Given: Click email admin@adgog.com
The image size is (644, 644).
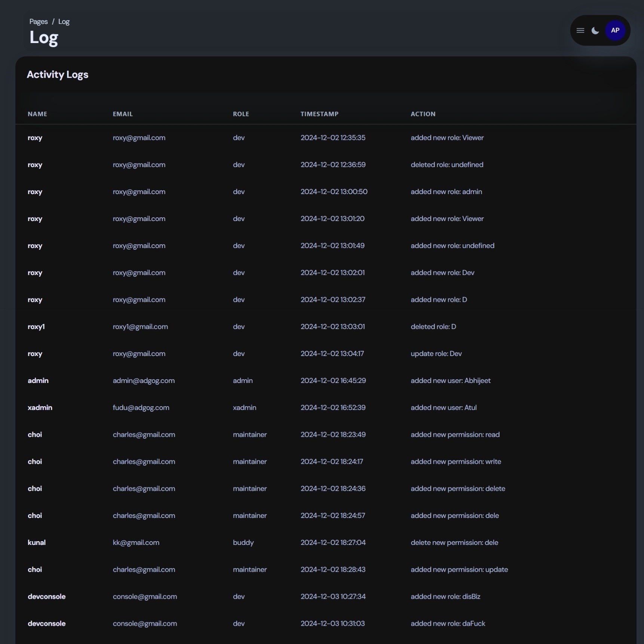Looking at the screenshot, I should pos(144,380).
